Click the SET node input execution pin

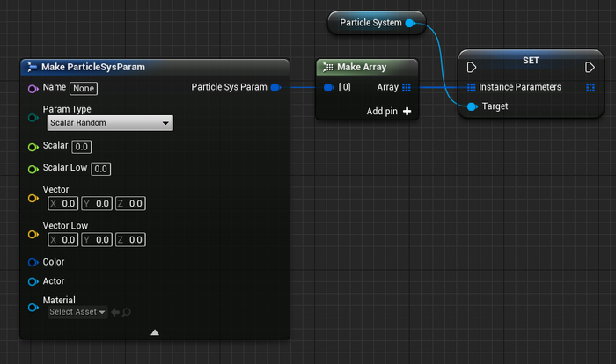(472, 68)
